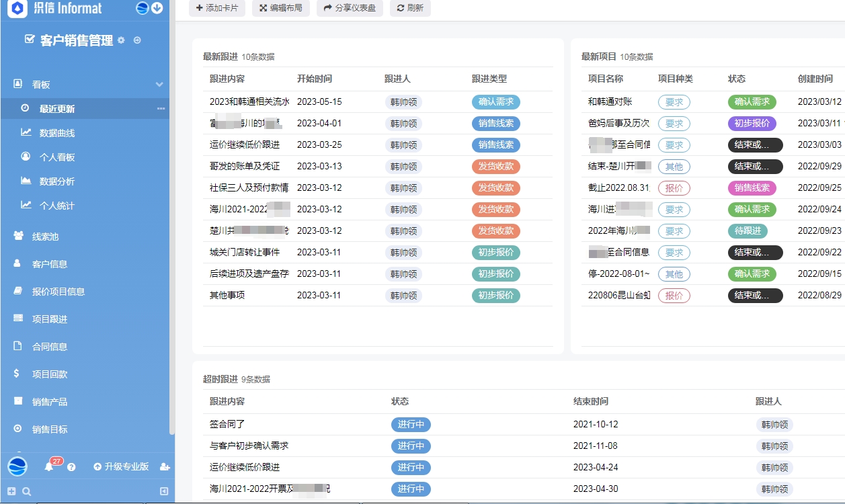Screen dimensions: 845x504
Task: Click the help question mark icon
Action: pos(71,467)
